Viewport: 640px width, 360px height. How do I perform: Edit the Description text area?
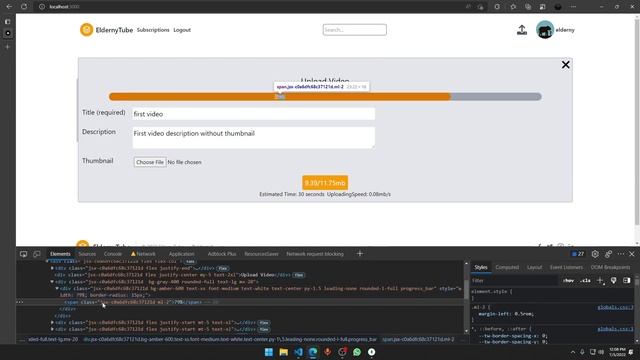pyautogui.click(x=253, y=138)
